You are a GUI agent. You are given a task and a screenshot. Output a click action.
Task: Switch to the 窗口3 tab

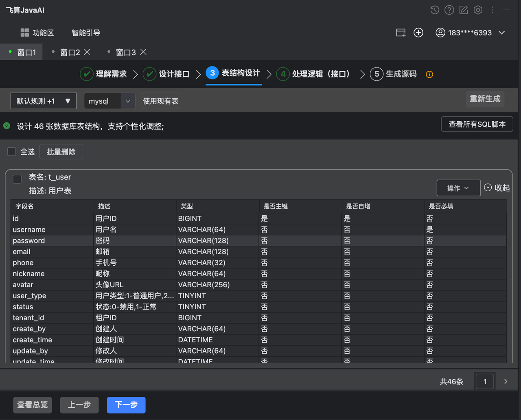pyautogui.click(x=126, y=52)
